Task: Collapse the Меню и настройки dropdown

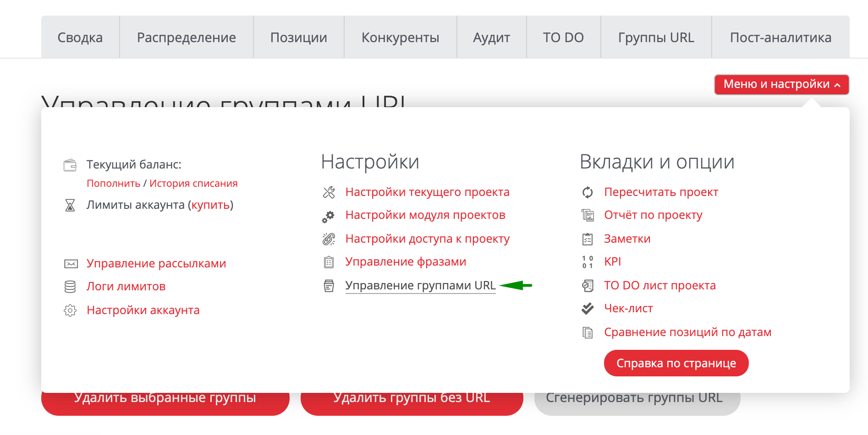Action: click(x=781, y=84)
